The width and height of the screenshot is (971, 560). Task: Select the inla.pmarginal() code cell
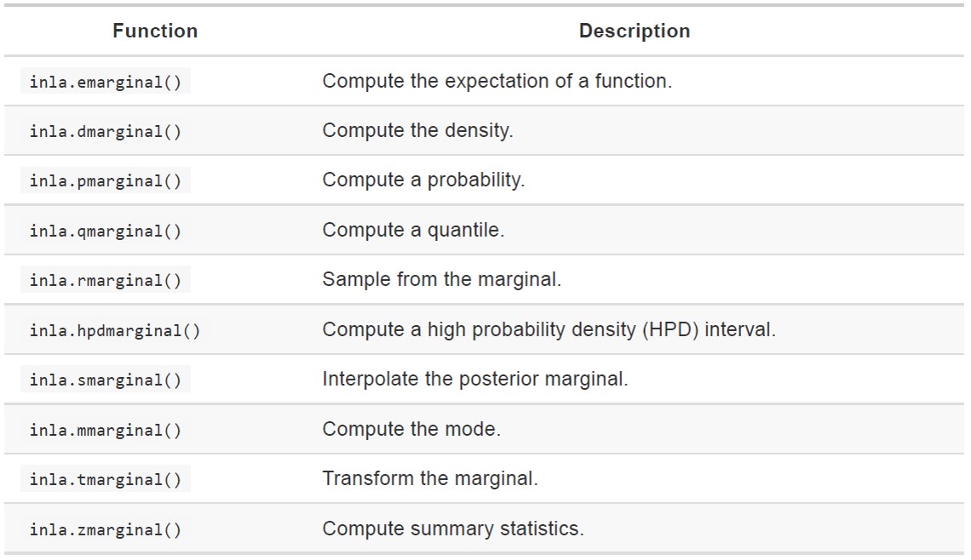tap(106, 181)
